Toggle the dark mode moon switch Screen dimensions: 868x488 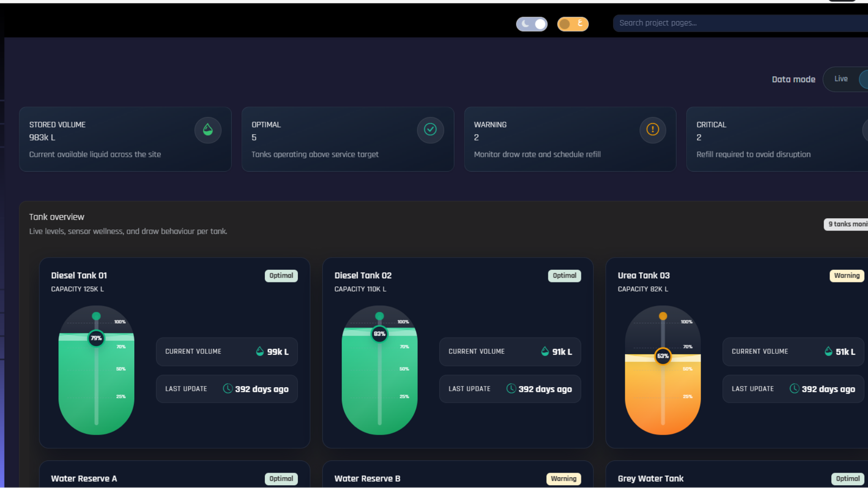(x=532, y=24)
